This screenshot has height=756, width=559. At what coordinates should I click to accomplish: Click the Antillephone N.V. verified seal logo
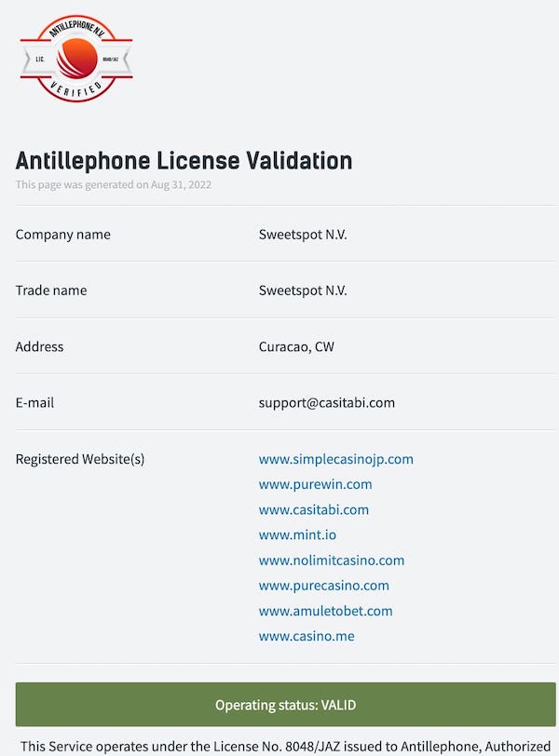pos(76,59)
